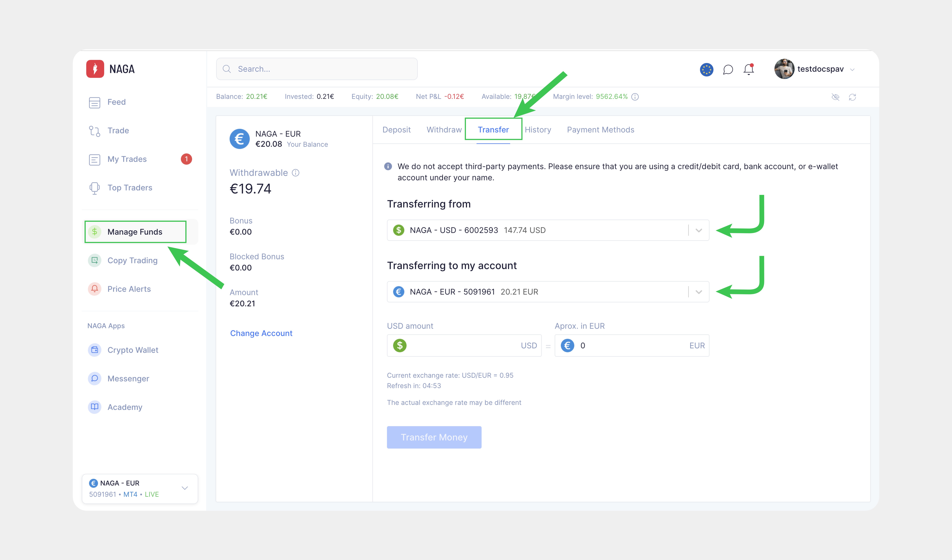Click the third-party payments info icon
Viewport: 952px width, 560px height.
tap(388, 166)
